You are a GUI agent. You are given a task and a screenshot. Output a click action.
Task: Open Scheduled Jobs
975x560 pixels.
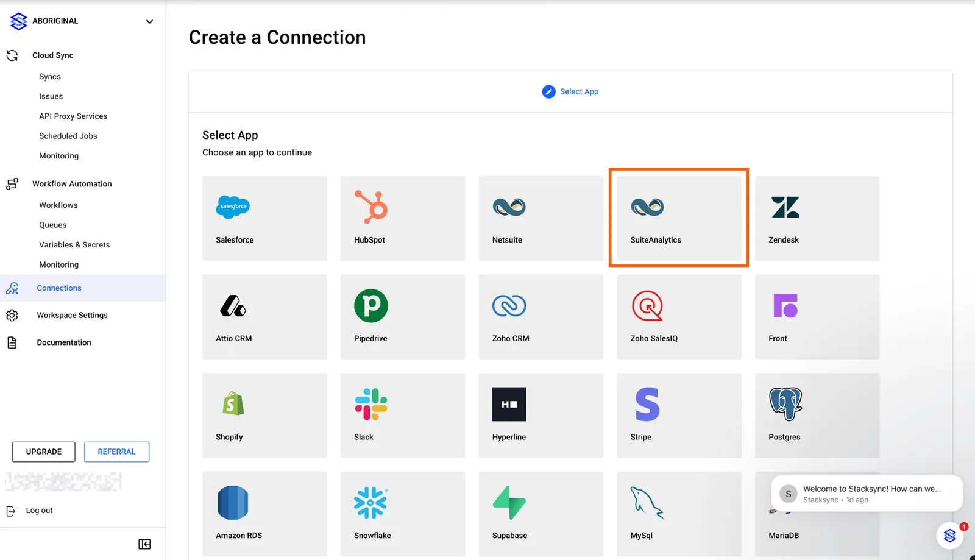68,136
